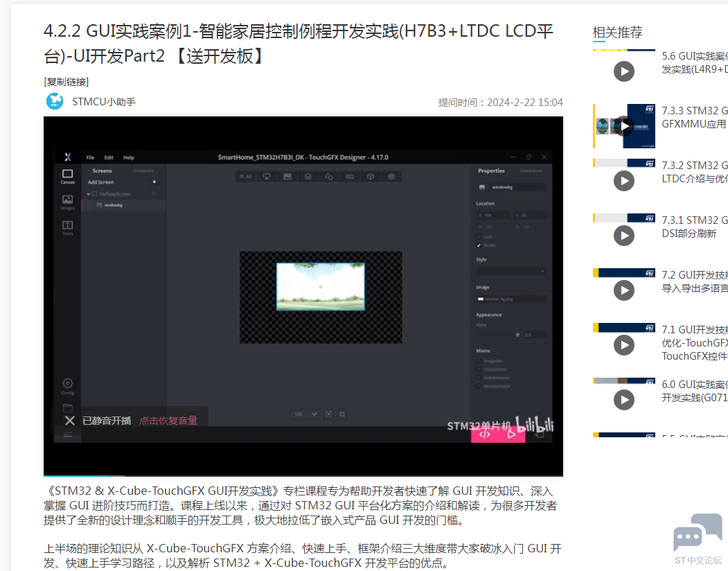The width and height of the screenshot is (728, 571).
Task: Click the Image field window_bg.png
Action: coord(511,299)
